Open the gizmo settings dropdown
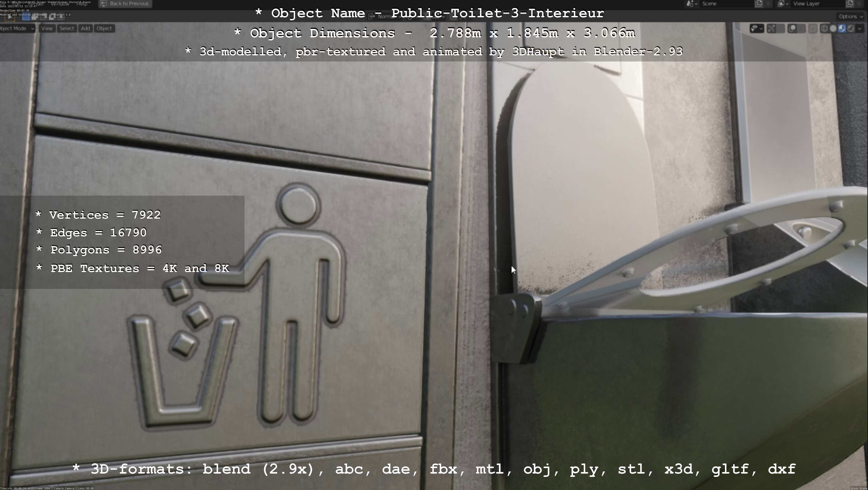 coord(780,29)
